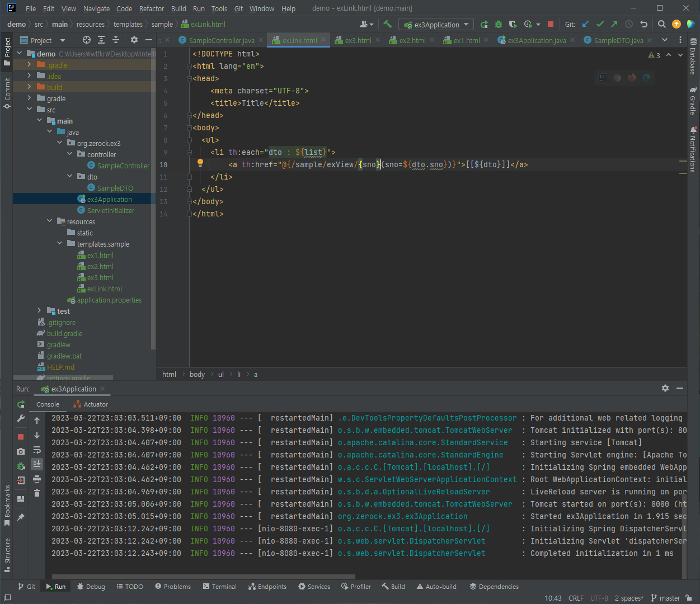700x604 pixels.
Task: Clear console with the trash icon
Action: pyautogui.click(x=37, y=493)
